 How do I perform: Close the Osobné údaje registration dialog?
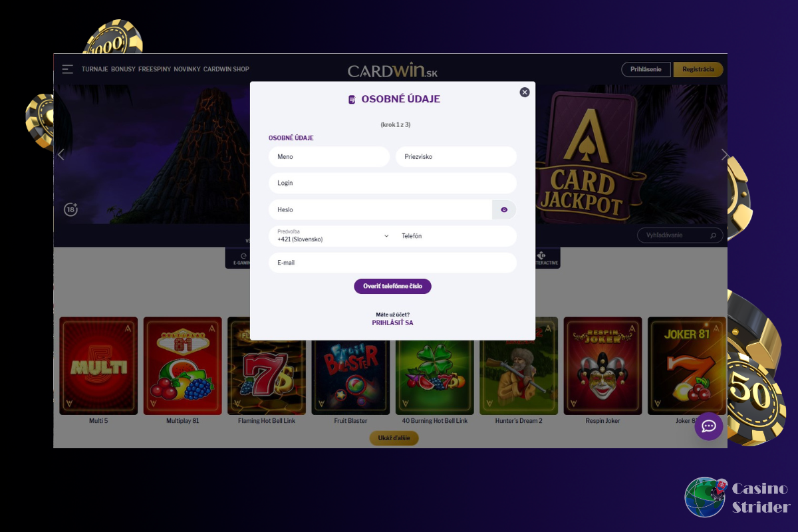(x=525, y=92)
